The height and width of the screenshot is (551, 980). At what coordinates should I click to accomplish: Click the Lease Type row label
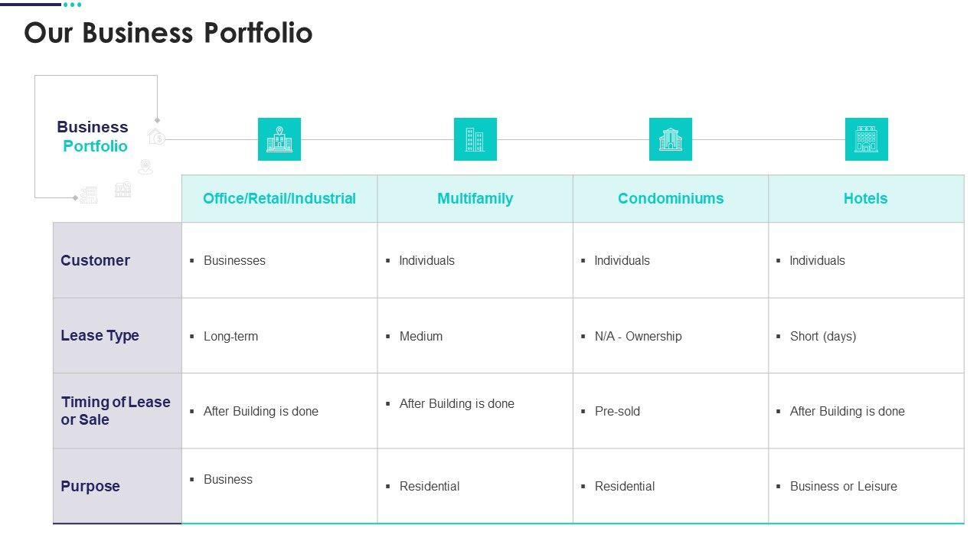[x=100, y=335]
